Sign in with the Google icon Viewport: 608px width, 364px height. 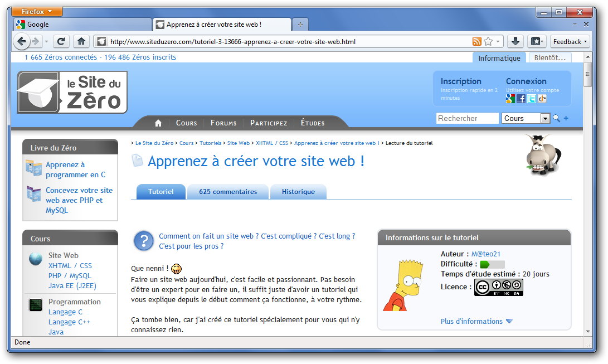pyautogui.click(x=510, y=99)
